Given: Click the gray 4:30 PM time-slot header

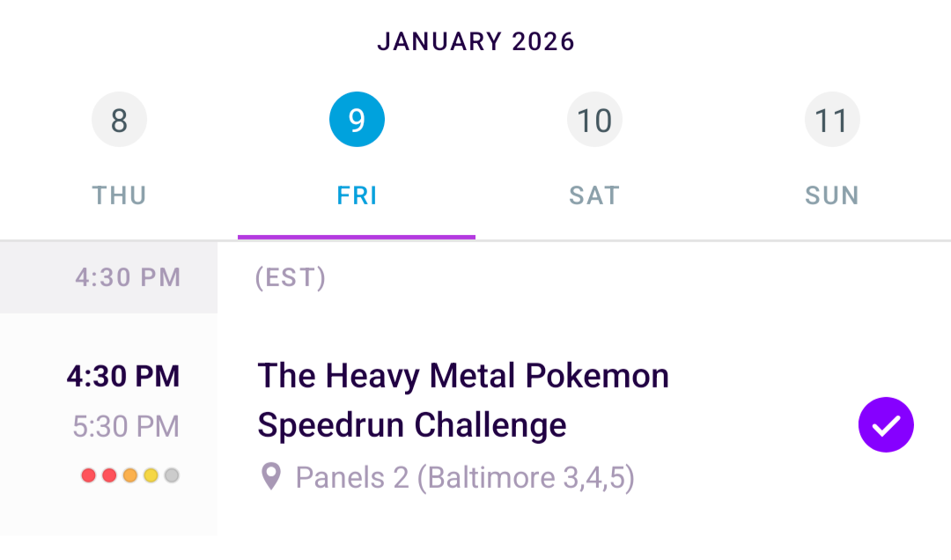Looking at the screenshot, I should click(x=128, y=278).
